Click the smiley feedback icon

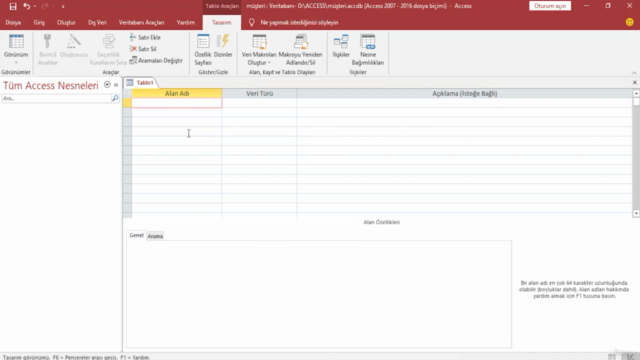[x=629, y=22]
